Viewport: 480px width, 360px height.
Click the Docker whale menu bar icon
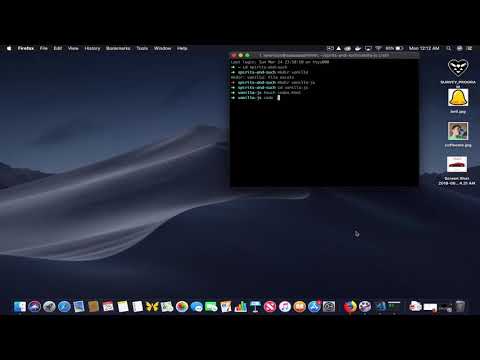point(358,48)
